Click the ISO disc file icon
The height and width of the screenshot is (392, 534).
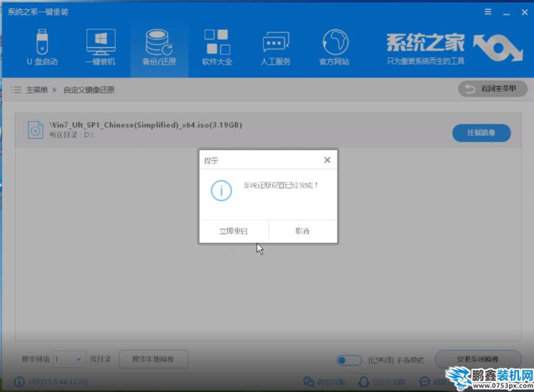point(35,130)
